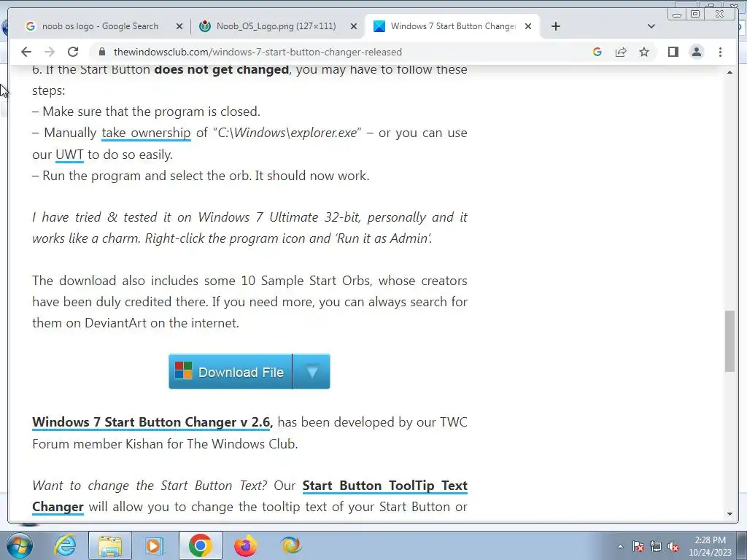Open the Windows Start menu orb
This screenshot has height=560, width=747.
[19, 545]
